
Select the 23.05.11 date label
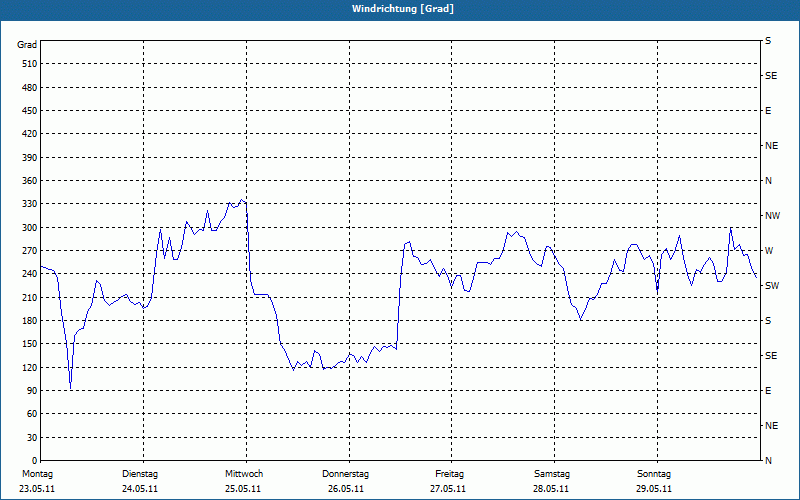pyautogui.click(x=37, y=489)
